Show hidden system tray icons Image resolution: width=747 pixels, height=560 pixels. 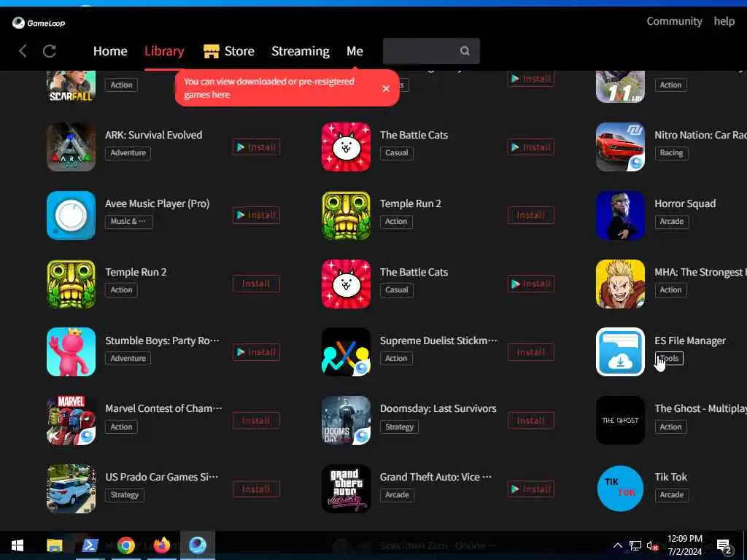[x=617, y=545]
